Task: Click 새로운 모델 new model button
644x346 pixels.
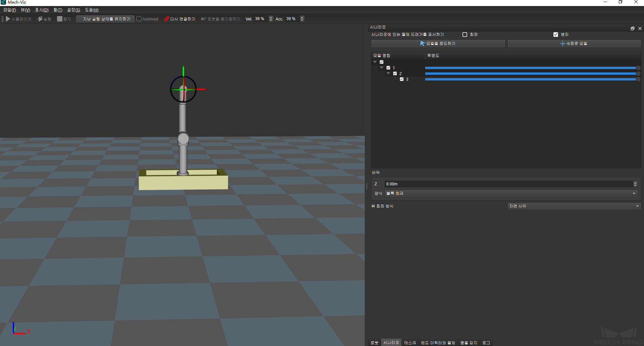Action: (574, 44)
